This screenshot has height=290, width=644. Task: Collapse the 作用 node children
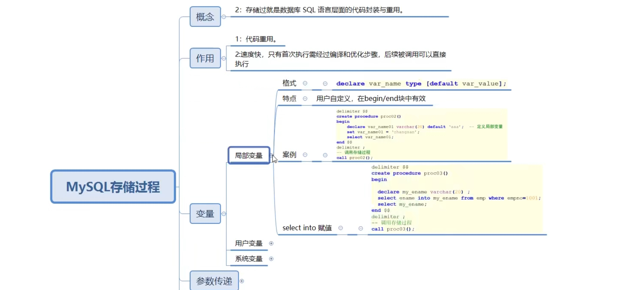(x=224, y=58)
